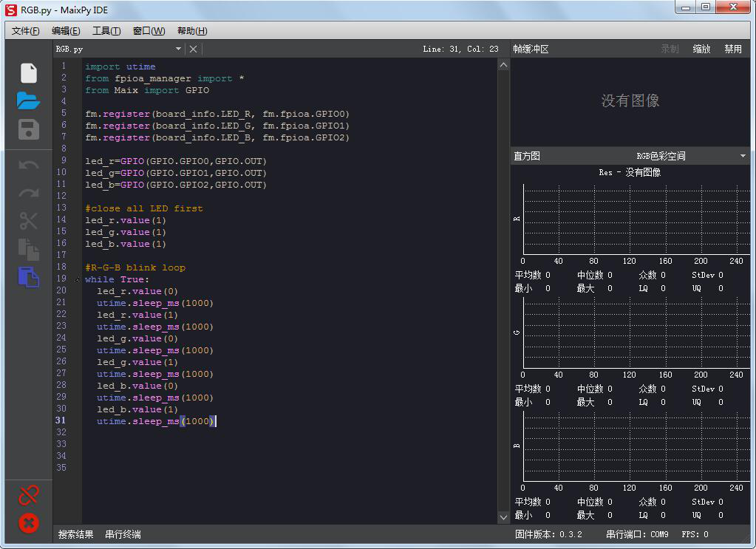Open the 帮助(H) menu

point(192,31)
